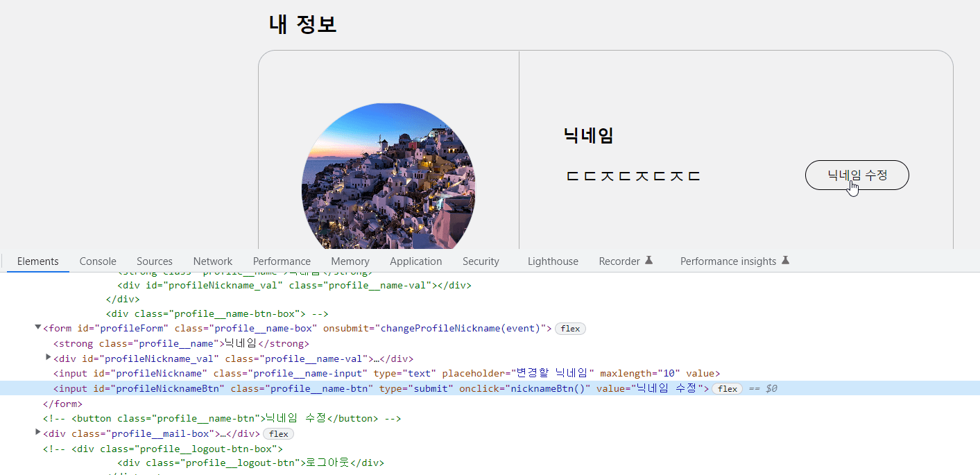This screenshot has width=980, height=475.
Task: Collapse the profileForm form node
Action: tap(38, 327)
